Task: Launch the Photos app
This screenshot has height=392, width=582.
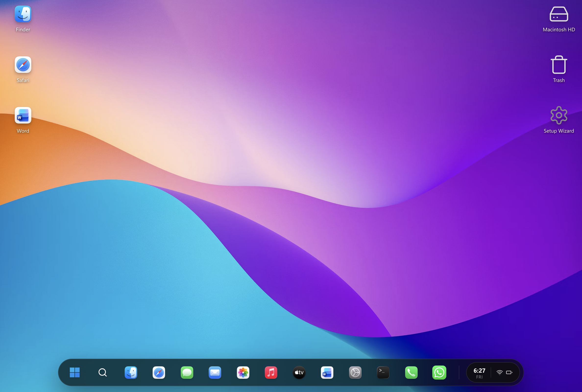Action: (x=243, y=372)
